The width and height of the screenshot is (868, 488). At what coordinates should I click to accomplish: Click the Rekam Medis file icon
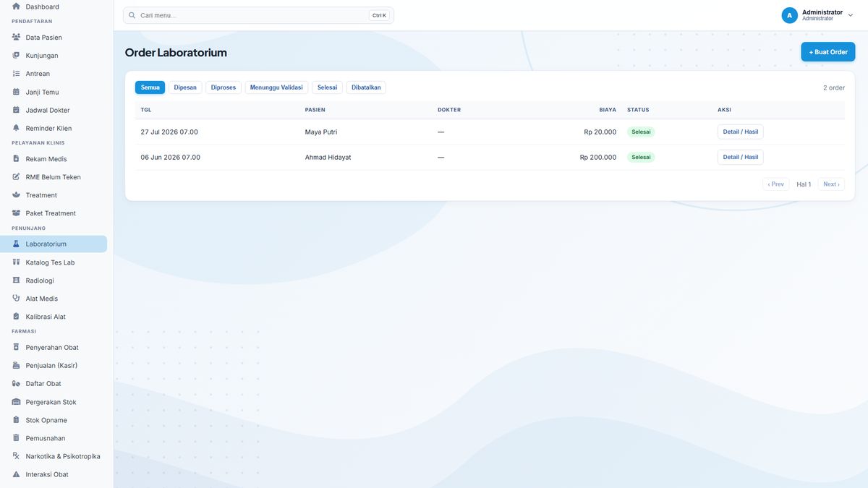16,158
